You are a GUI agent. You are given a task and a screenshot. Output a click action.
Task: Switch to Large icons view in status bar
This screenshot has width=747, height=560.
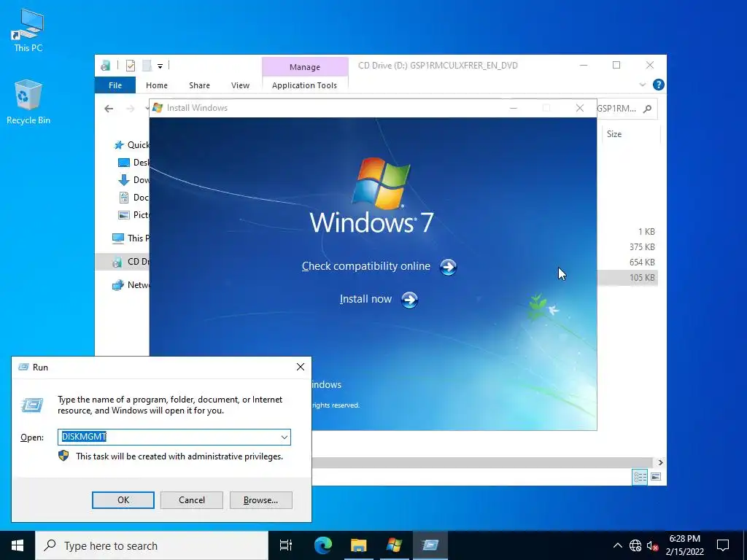pos(656,477)
